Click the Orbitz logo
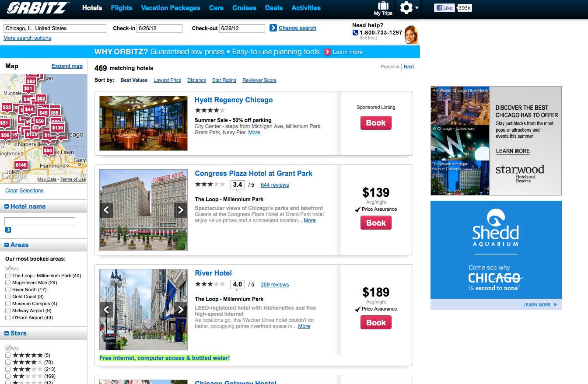The width and height of the screenshot is (588, 384). pyautogui.click(x=38, y=8)
